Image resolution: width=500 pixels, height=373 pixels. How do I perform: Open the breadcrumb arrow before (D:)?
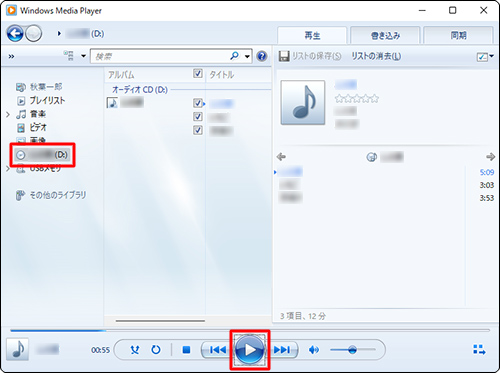click(59, 33)
